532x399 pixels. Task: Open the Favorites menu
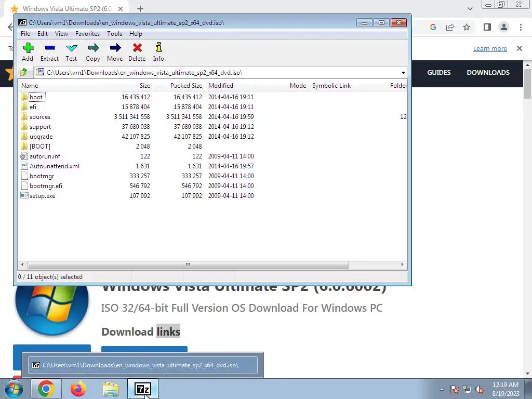87,34
